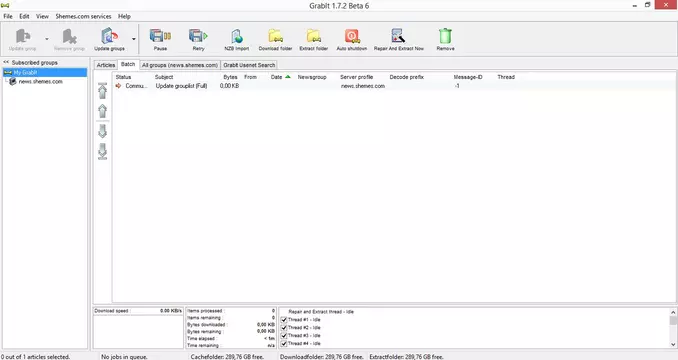This screenshot has width=678, height=360.
Task: Click the articles selected status text
Action: click(35, 357)
